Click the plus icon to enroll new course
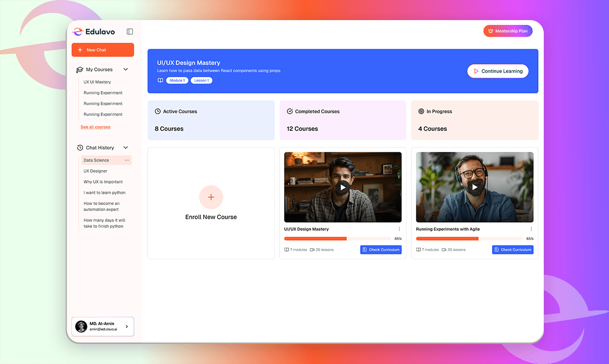 (x=211, y=197)
